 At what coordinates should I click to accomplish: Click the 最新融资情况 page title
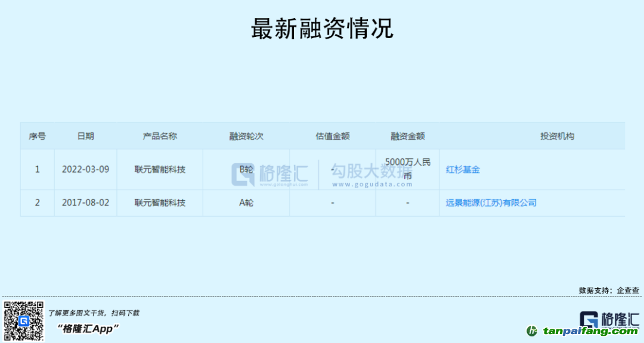click(x=322, y=29)
